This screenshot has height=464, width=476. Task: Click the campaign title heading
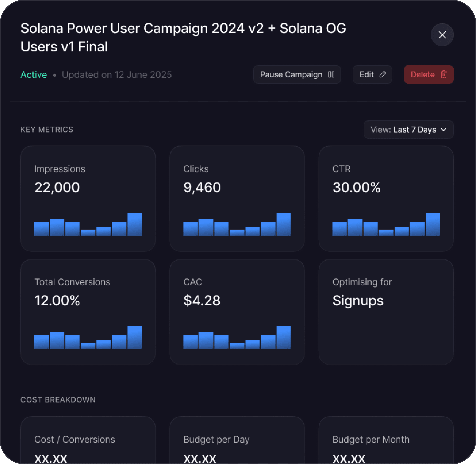183,37
